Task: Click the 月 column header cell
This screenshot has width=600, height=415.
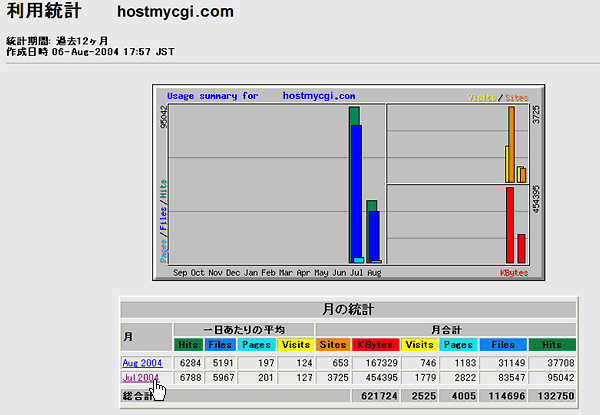Action: [x=147, y=337]
